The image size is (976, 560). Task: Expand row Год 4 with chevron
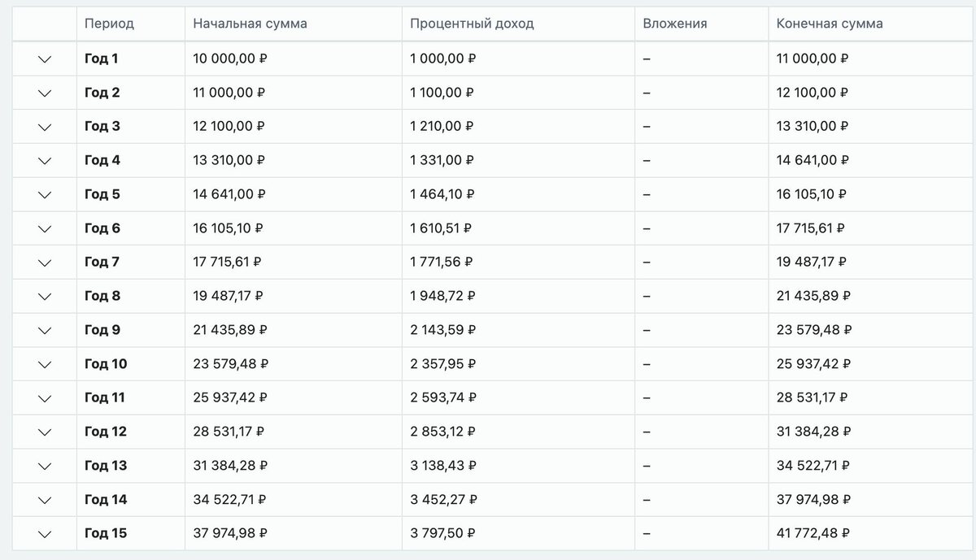pos(45,161)
